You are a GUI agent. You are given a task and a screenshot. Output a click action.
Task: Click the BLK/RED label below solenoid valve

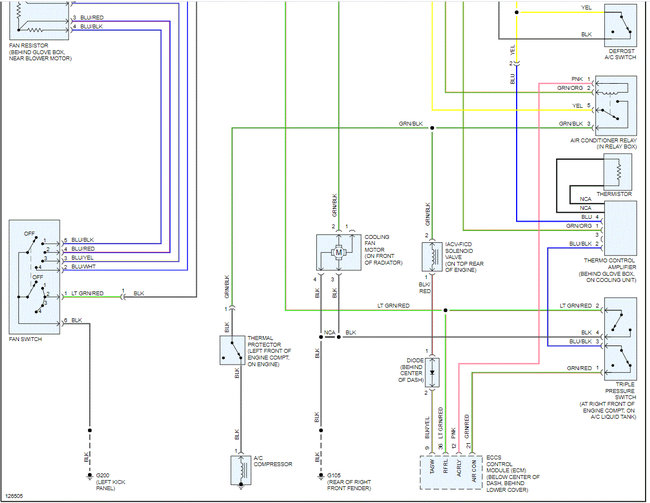(x=425, y=288)
